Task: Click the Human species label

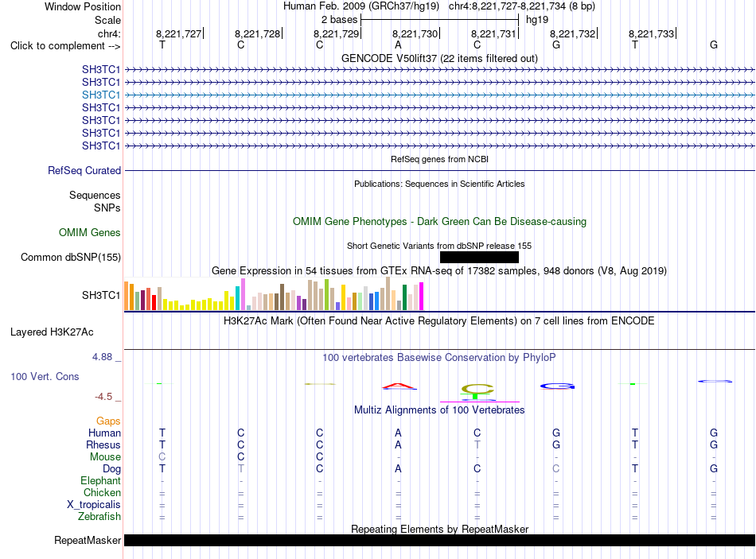Action: 104,433
